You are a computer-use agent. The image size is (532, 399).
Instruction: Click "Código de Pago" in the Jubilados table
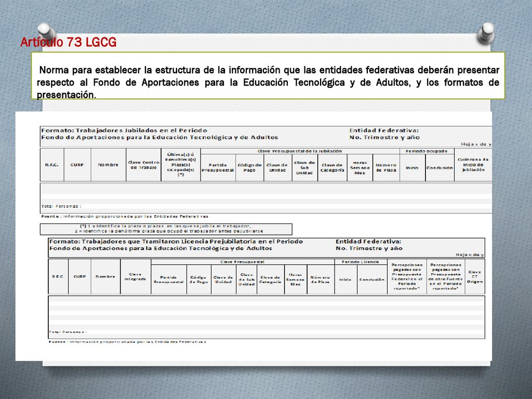point(250,168)
